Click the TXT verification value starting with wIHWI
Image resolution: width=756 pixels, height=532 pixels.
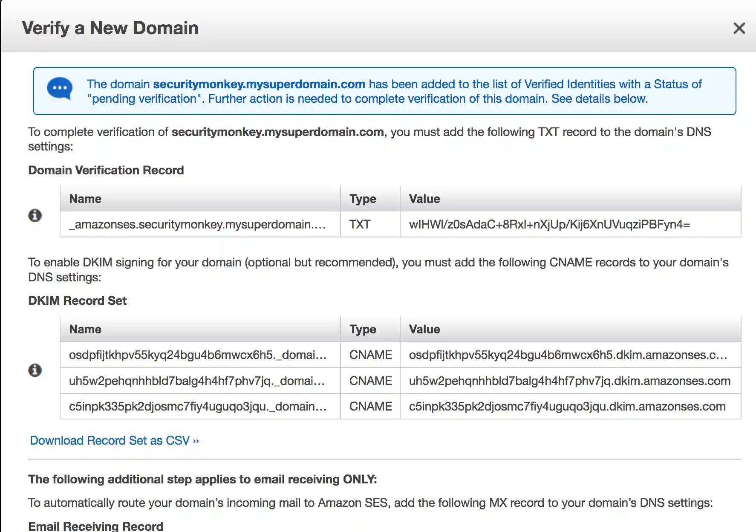pos(549,224)
